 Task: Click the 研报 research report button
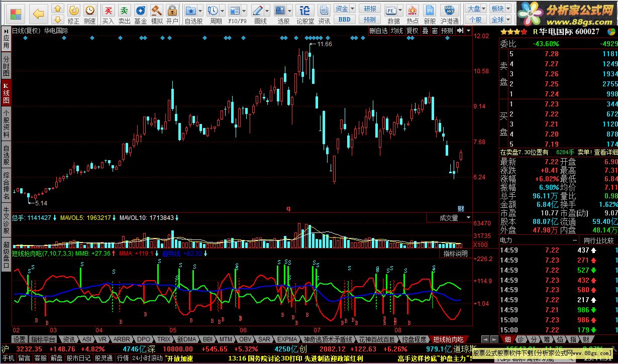click(370, 9)
